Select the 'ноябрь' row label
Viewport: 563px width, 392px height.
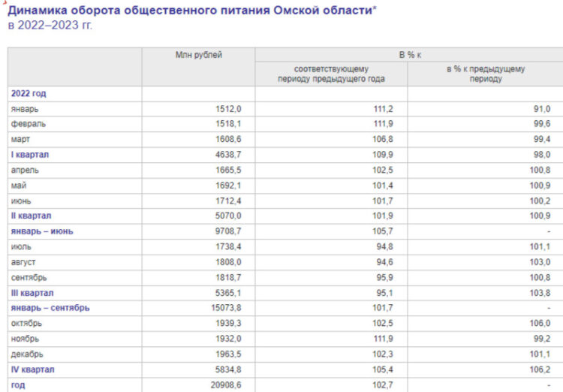[x=25, y=339]
